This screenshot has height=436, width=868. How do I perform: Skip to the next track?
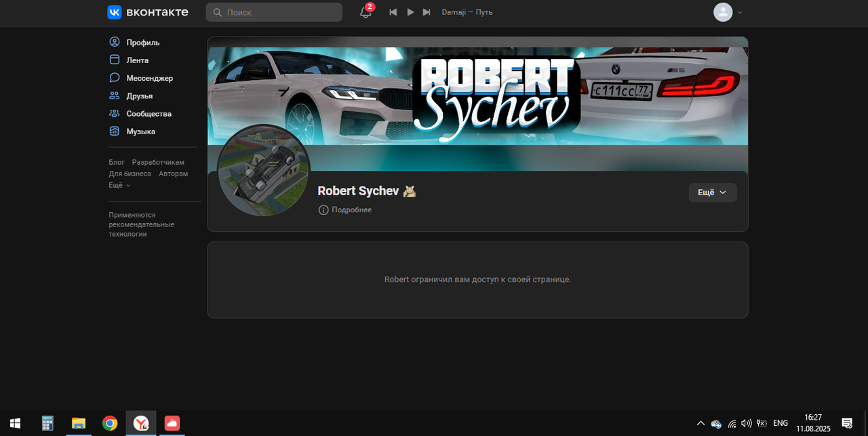tap(427, 12)
